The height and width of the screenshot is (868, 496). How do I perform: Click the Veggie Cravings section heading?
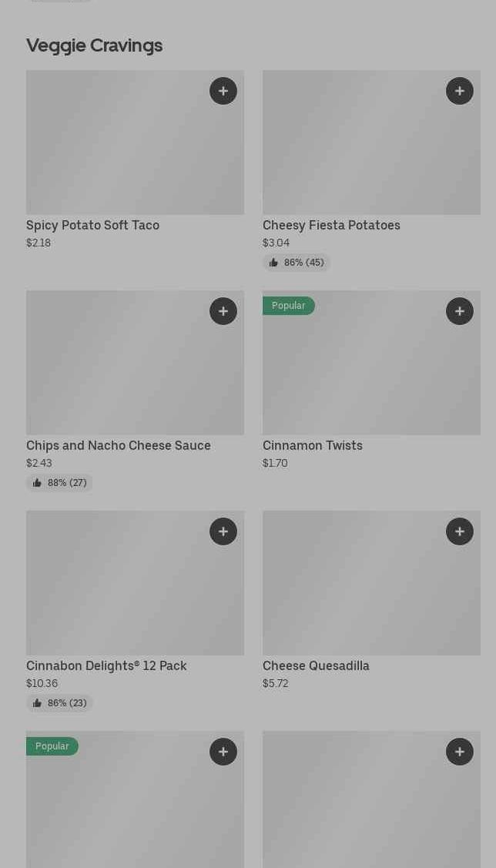[94, 45]
